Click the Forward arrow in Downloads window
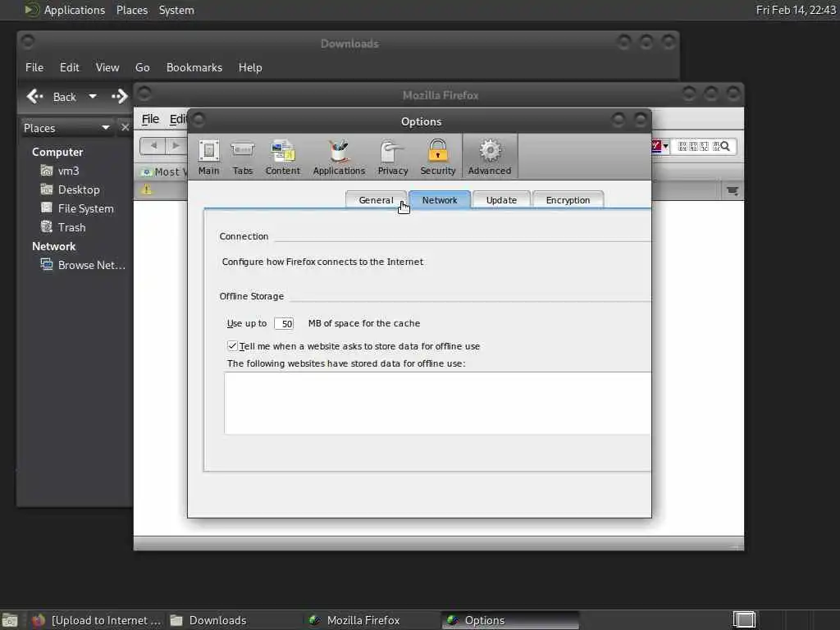 (x=120, y=97)
